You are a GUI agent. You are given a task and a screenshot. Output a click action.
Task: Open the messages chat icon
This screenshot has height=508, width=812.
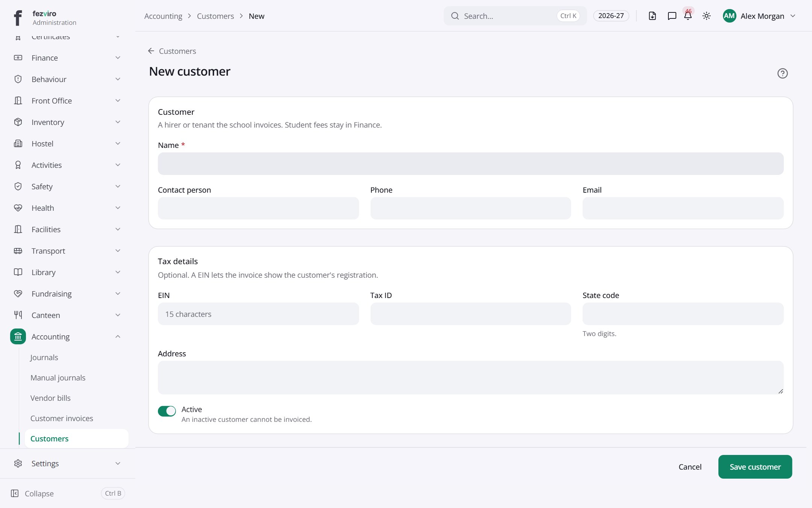pos(672,16)
